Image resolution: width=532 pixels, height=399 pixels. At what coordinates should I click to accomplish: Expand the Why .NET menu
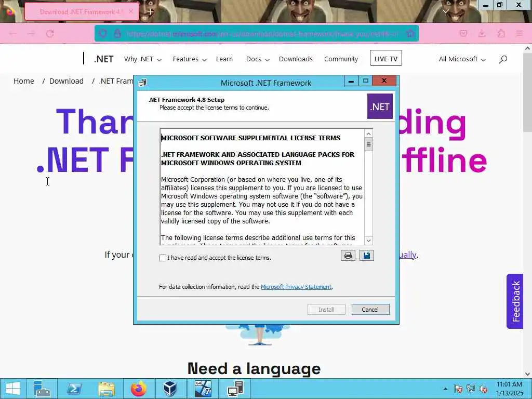[x=142, y=59]
